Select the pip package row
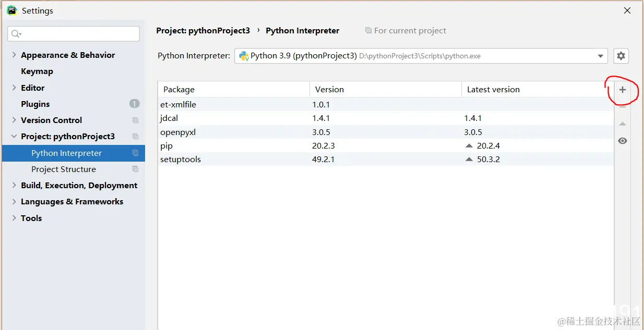This screenshot has height=330, width=644. pyautogui.click(x=386, y=145)
